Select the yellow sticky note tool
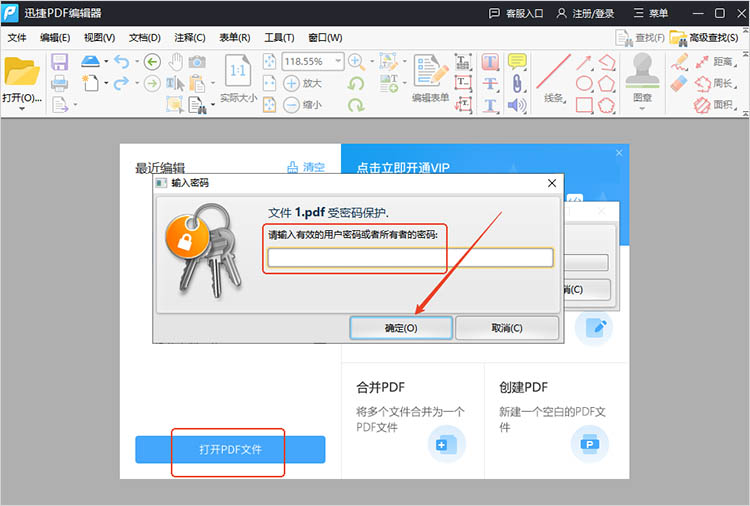This screenshot has width=750, height=506. click(517, 62)
